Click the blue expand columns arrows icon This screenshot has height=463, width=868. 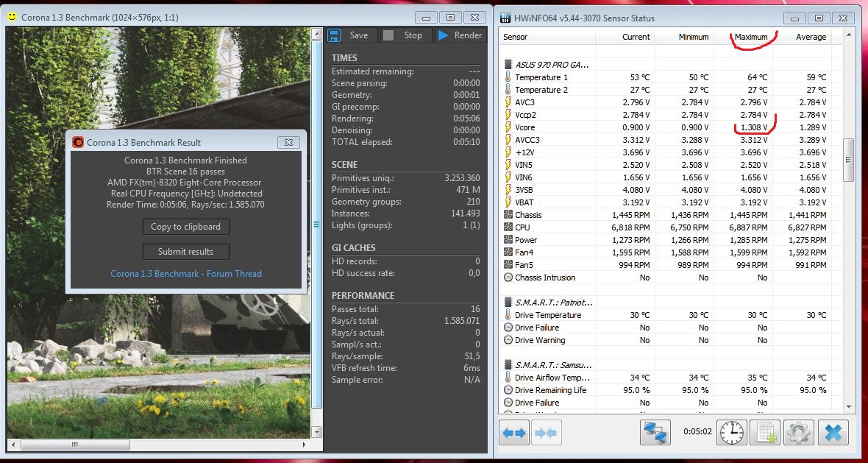[x=513, y=432]
